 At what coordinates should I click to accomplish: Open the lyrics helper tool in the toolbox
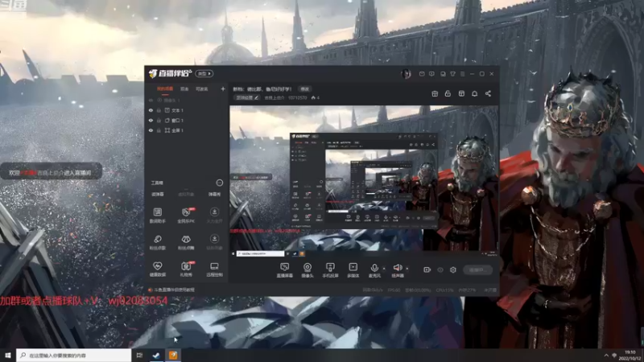coord(157,215)
